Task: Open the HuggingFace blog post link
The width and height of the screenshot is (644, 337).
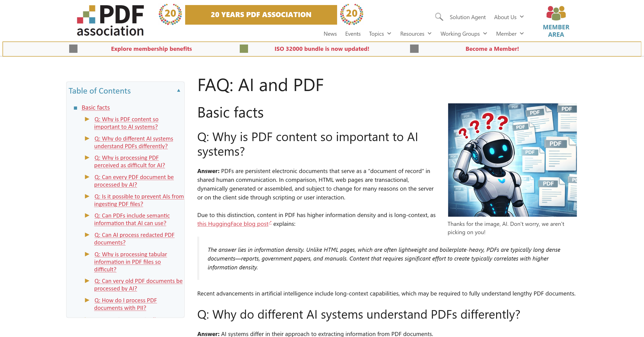Action: [x=233, y=224]
